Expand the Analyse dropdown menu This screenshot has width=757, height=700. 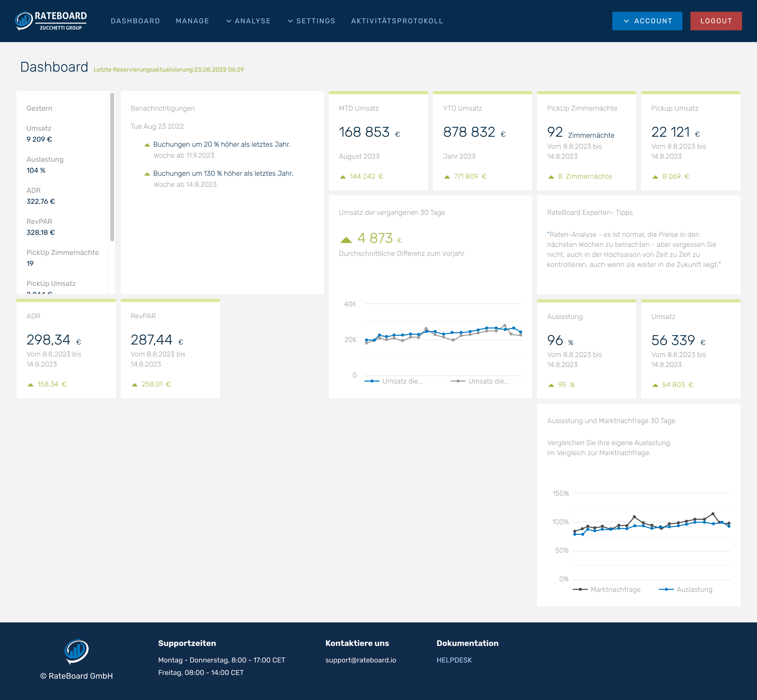248,21
